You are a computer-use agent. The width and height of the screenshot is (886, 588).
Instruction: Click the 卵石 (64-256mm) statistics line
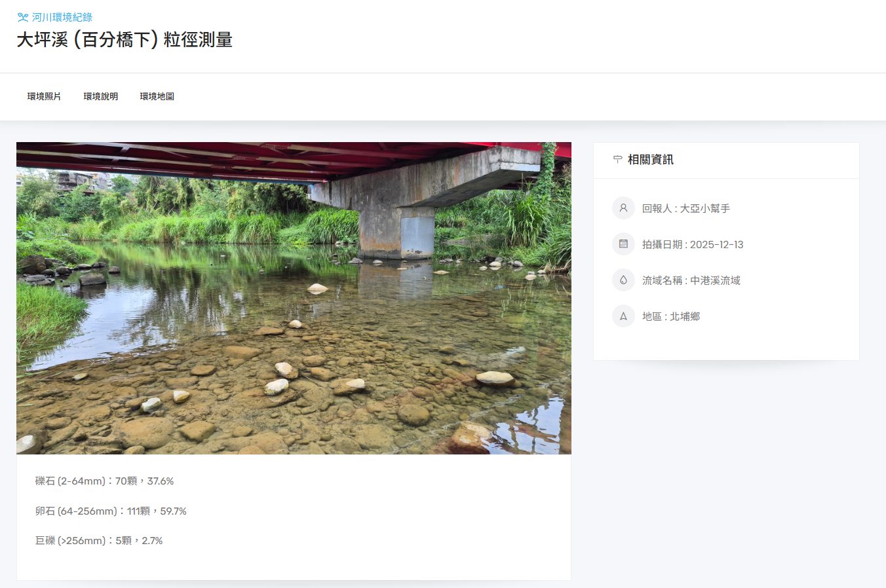pos(111,511)
